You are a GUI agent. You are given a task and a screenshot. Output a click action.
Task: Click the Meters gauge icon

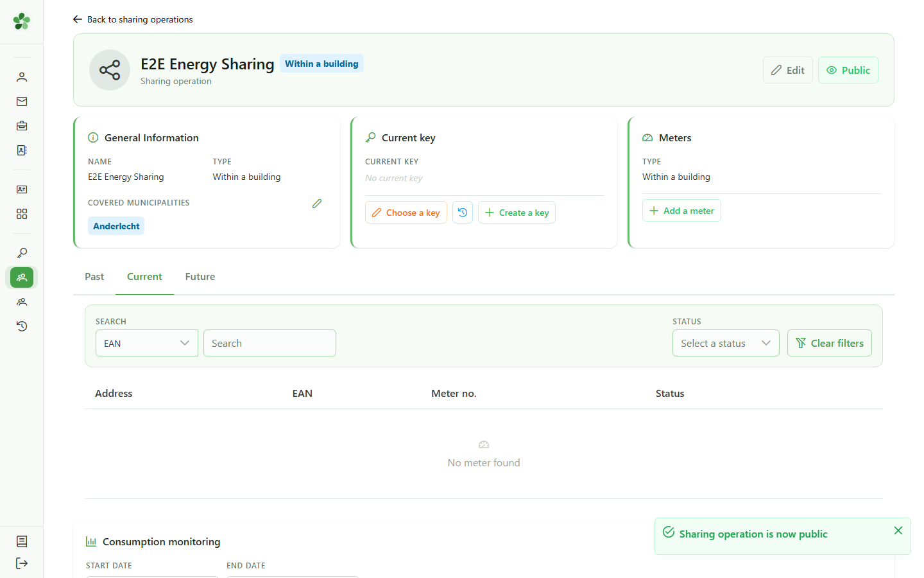[x=647, y=137]
